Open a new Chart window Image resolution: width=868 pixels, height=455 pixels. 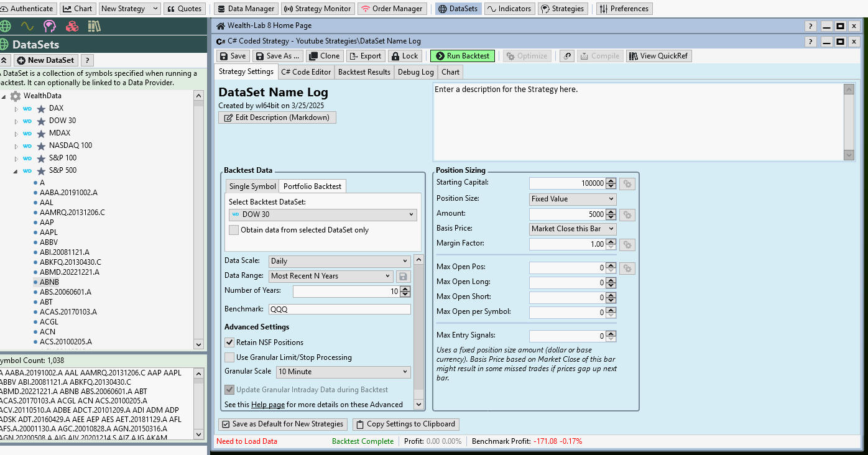78,9
